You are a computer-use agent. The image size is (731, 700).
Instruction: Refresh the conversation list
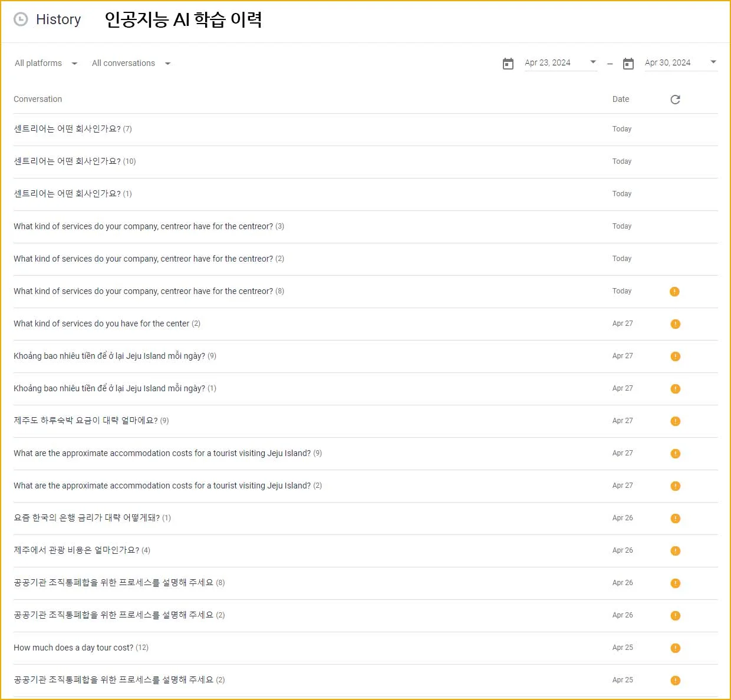pos(675,100)
